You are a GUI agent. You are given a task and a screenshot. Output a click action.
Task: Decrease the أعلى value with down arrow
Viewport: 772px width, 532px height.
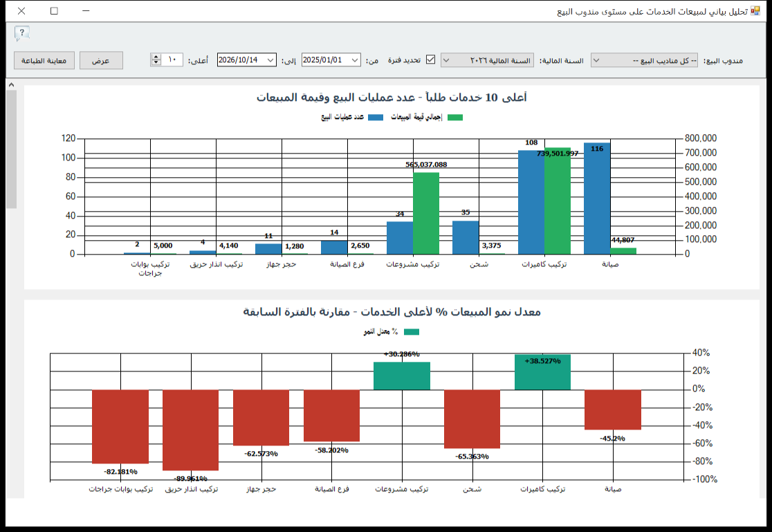156,62
